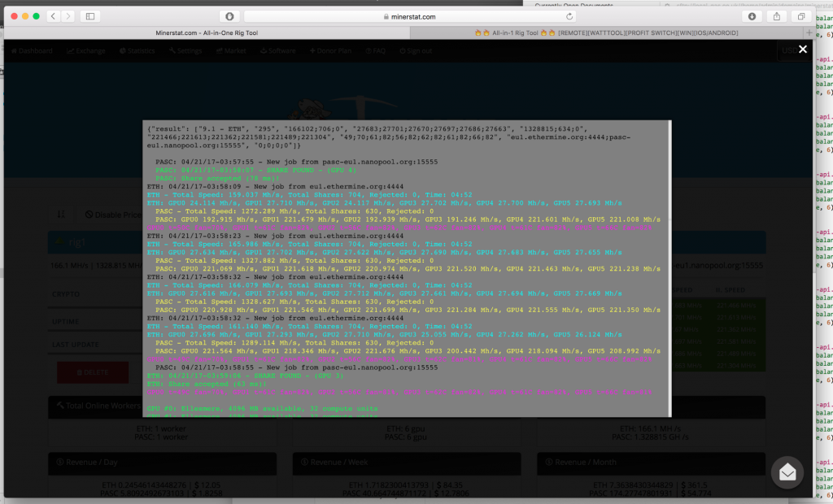Screen dimensions: 833x504
Task: Go back in Safari history
Action: click(52, 16)
